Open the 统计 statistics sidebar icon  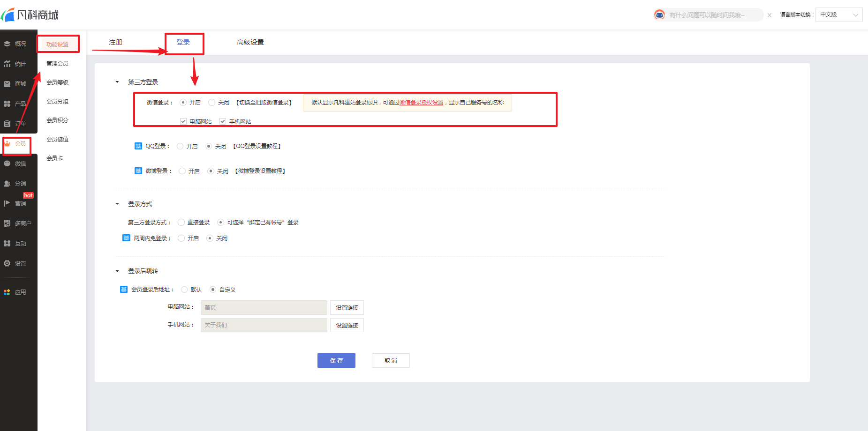[7, 64]
